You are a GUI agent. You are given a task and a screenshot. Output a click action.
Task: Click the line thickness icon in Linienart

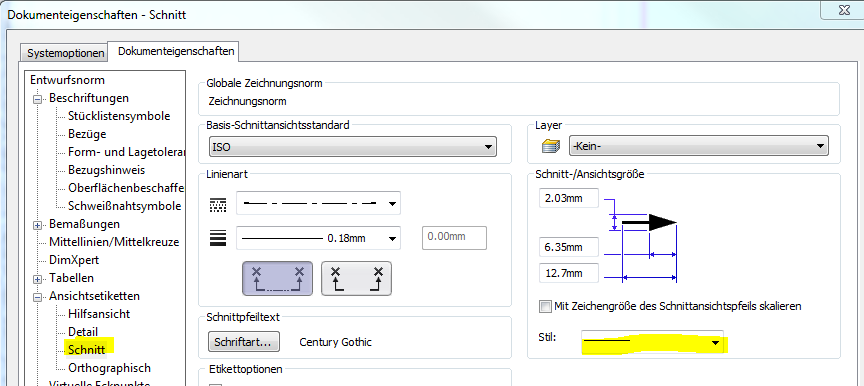218,238
